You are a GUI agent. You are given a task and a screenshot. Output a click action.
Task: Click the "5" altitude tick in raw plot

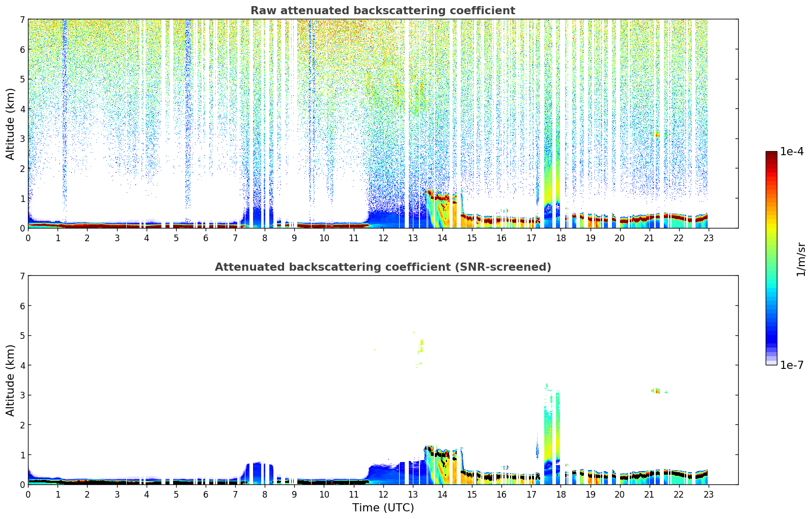[22, 79]
